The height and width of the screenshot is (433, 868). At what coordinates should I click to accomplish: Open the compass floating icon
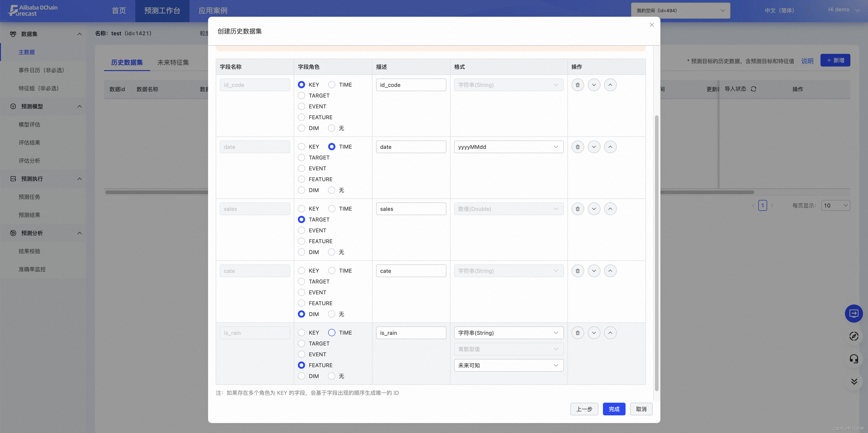854,336
